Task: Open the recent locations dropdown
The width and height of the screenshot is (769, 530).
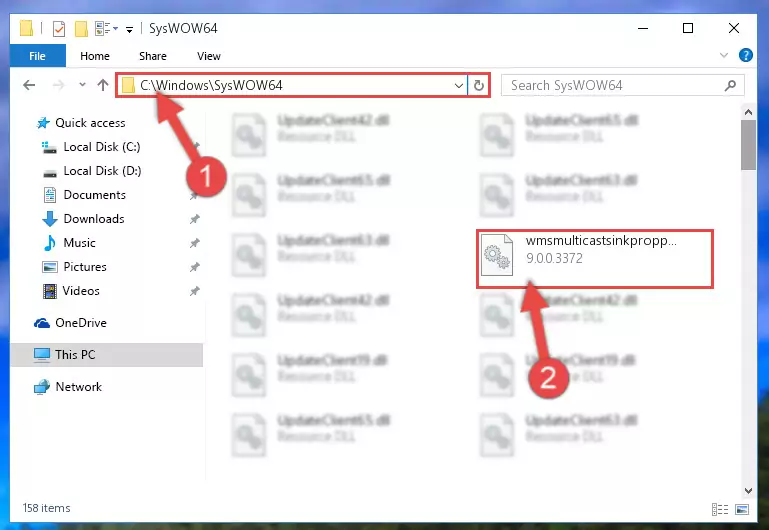Action: point(82,85)
